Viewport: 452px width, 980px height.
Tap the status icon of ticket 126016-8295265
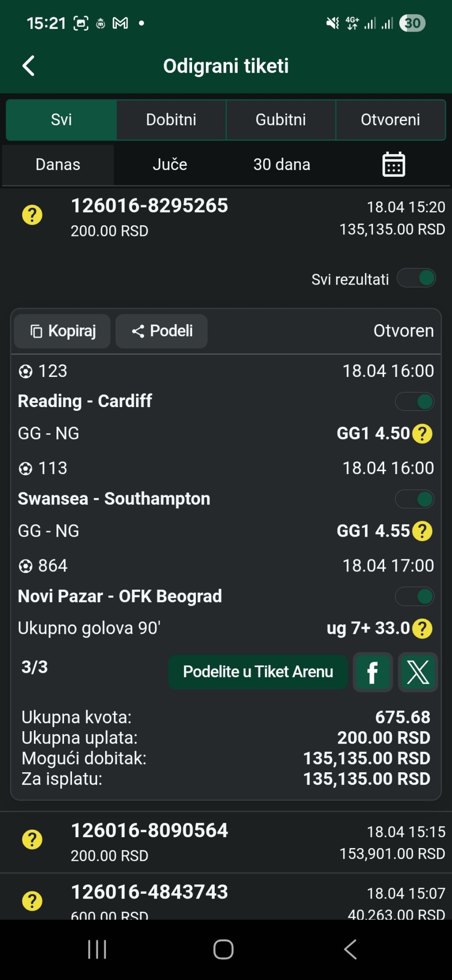32,215
